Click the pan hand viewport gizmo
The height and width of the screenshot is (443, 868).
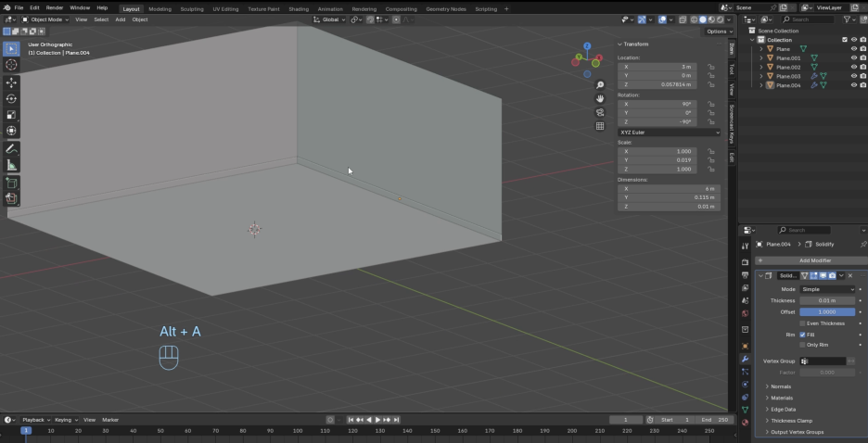(599, 98)
